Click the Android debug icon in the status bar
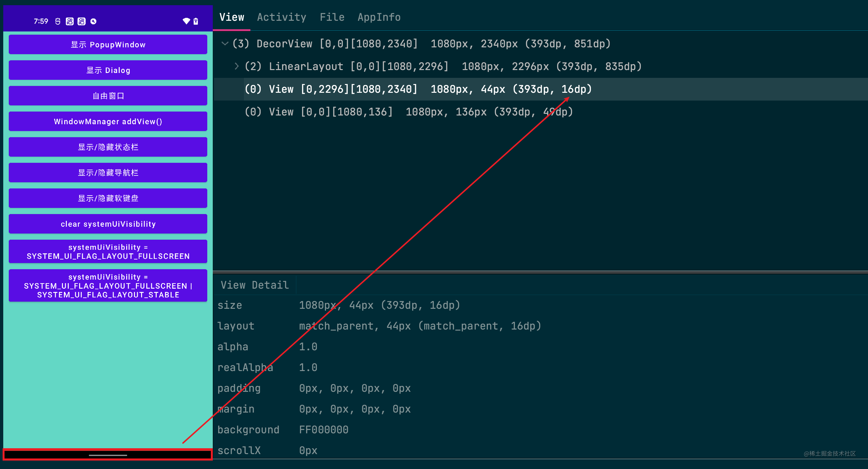 point(58,21)
